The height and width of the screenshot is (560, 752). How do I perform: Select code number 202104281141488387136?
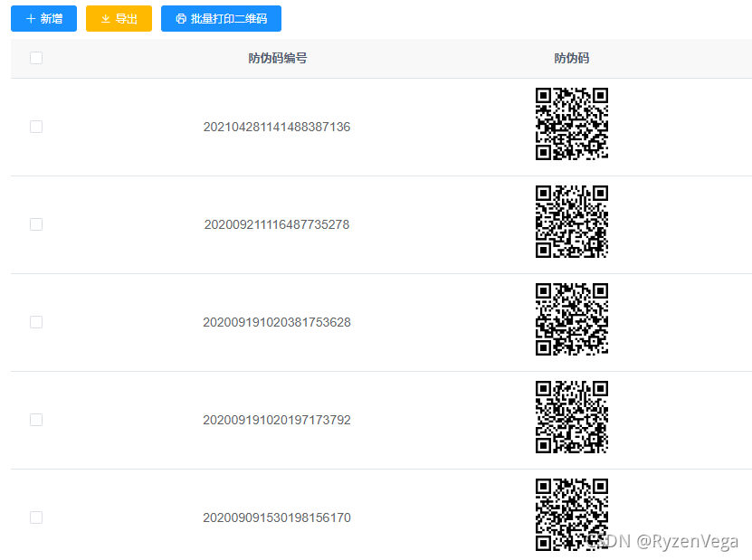[277, 127]
